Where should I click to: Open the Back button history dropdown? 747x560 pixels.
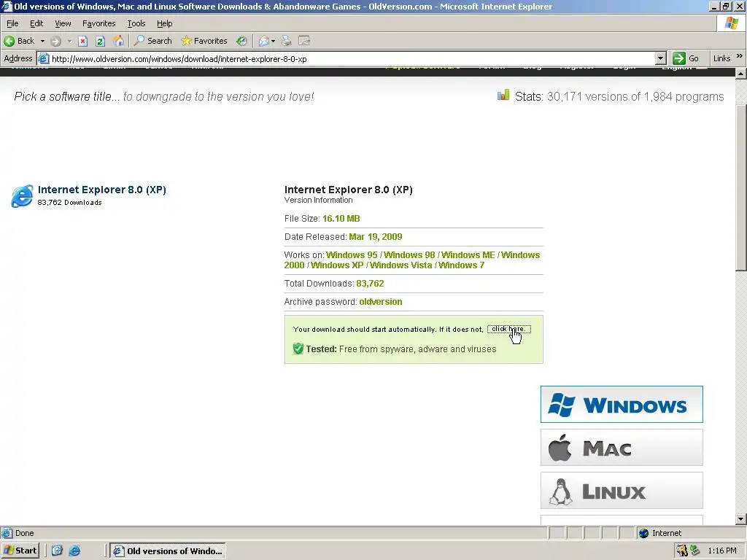coord(42,42)
